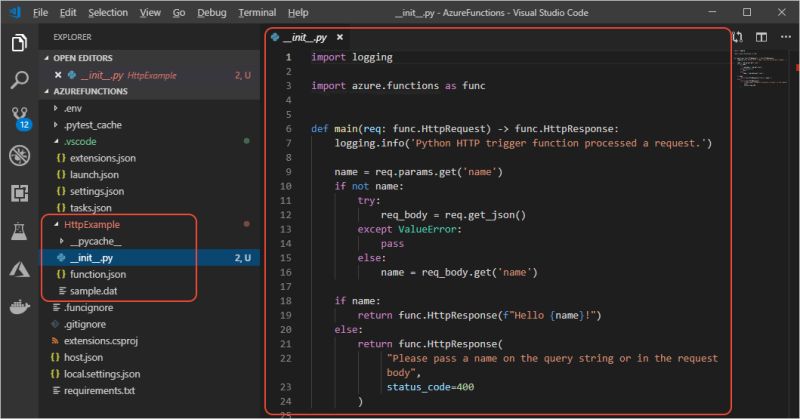Select the __init__.py editor tab
The width and height of the screenshot is (800, 419).
point(307,37)
